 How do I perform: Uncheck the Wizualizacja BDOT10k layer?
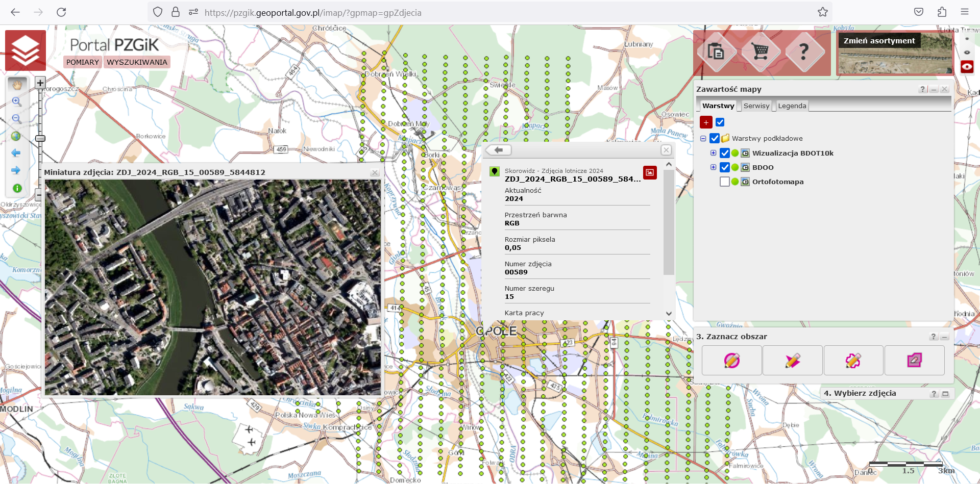[x=724, y=153]
